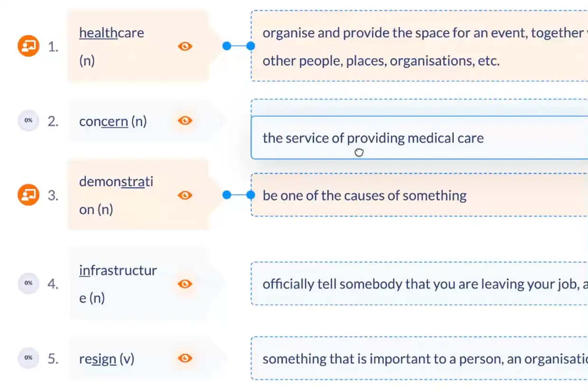Screen dimensions: 588x392
Task: Click the blue connector dot beside demonstration
Action: [227, 195]
